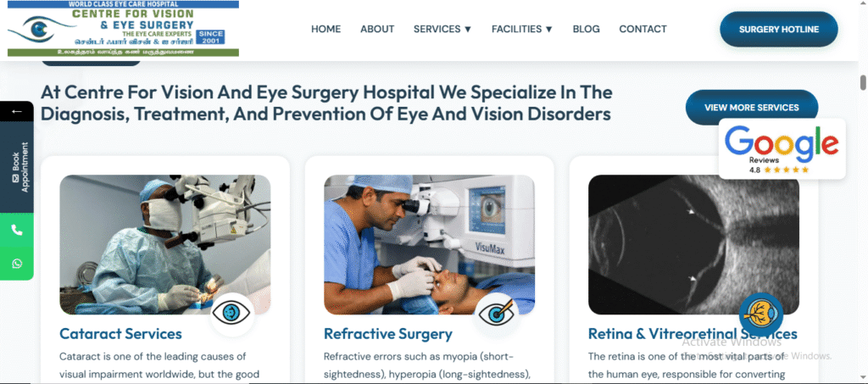This screenshot has height=384, width=868.
Task: Click the Surgery Hotline button
Action: [779, 30]
